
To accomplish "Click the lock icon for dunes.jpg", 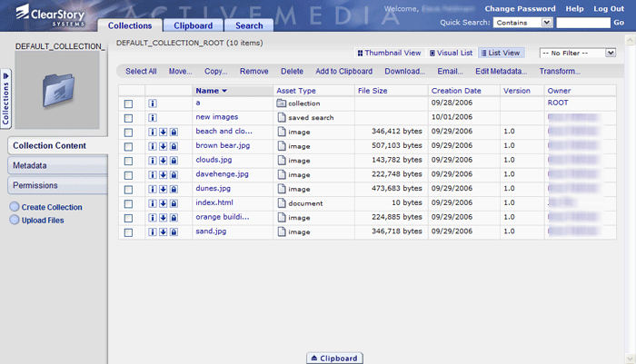I will 173,189.
